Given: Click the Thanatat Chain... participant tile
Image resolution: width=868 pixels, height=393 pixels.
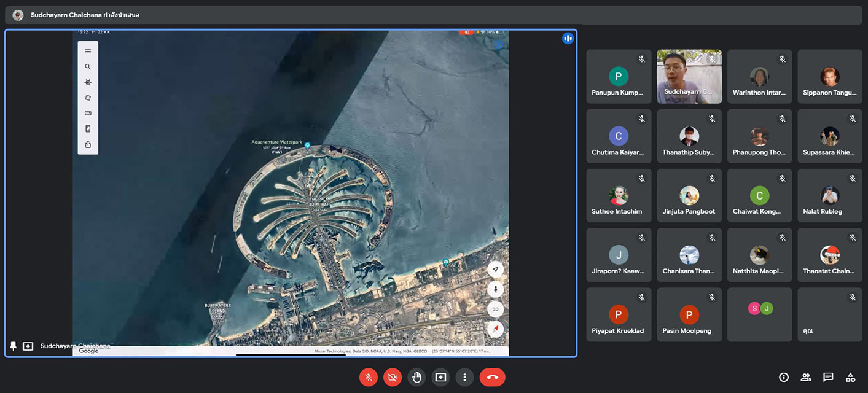Looking at the screenshot, I should (830, 255).
